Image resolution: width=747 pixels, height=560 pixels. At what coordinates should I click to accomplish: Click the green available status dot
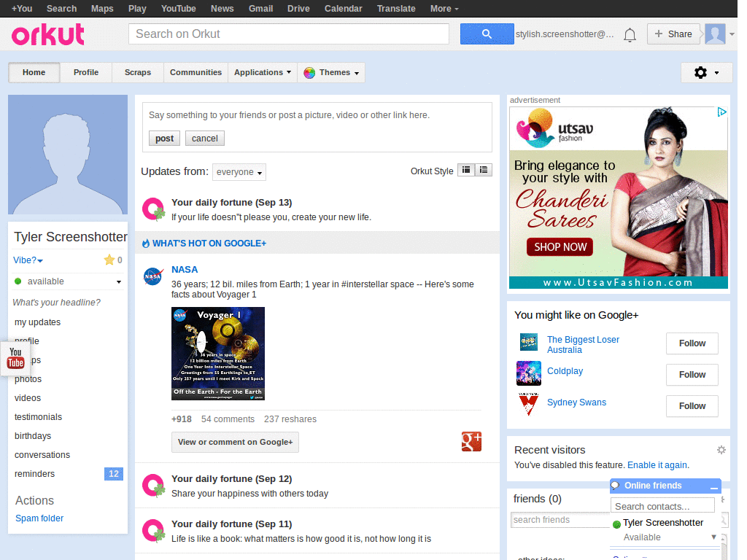(x=18, y=281)
